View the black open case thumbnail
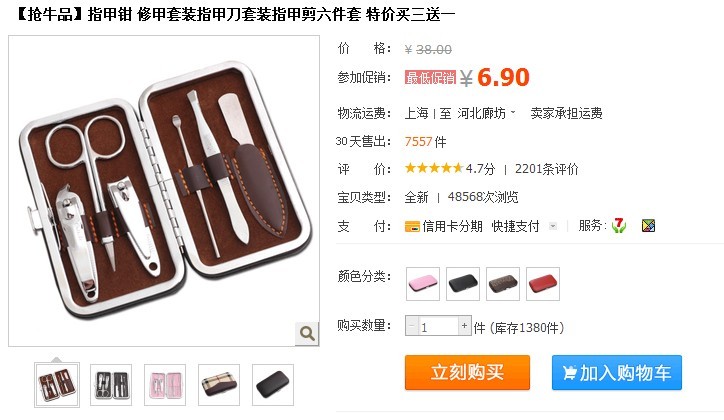Screen dimensions: 724x420 [111, 385]
